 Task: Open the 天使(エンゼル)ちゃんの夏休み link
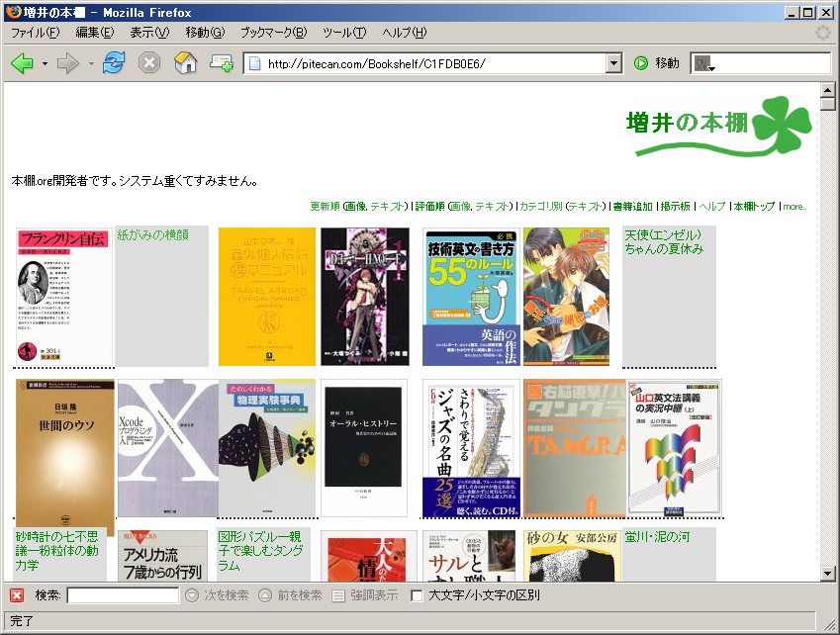[x=664, y=241]
